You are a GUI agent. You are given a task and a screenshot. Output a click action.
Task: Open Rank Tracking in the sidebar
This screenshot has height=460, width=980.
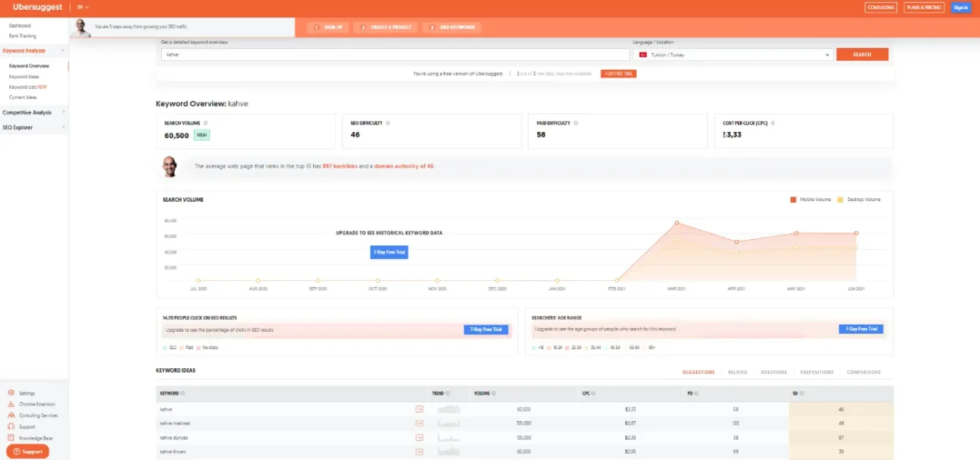click(x=22, y=36)
